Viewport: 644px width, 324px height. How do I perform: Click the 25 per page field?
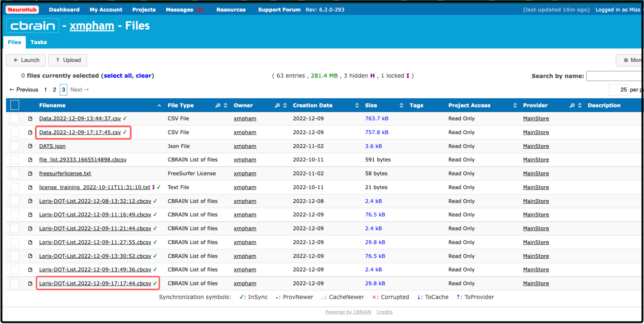tap(619, 90)
